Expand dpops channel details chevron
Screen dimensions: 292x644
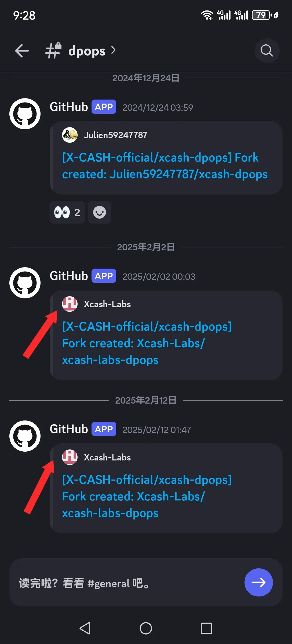113,50
